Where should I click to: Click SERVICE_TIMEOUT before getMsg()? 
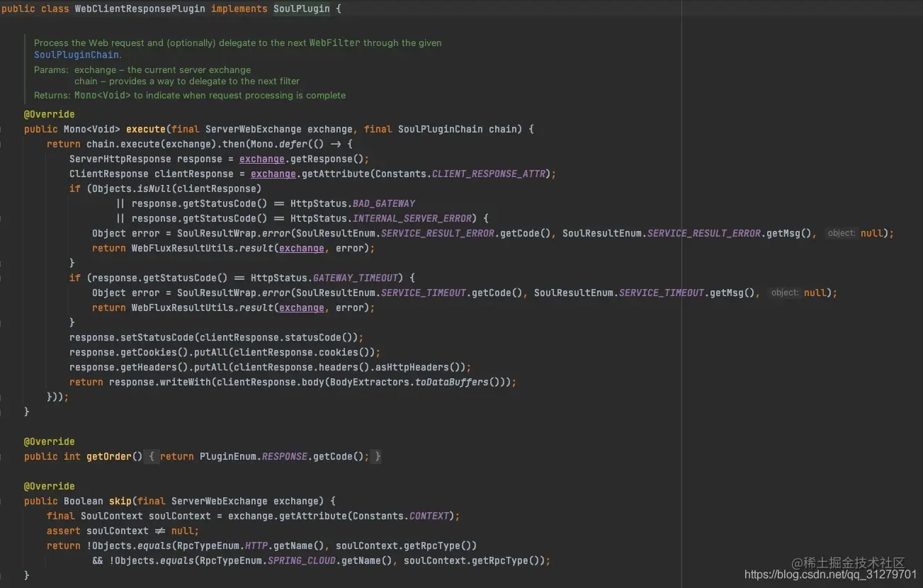[662, 293]
